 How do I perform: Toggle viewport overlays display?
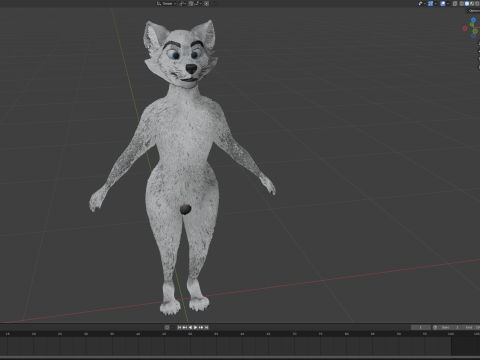point(443,3)
